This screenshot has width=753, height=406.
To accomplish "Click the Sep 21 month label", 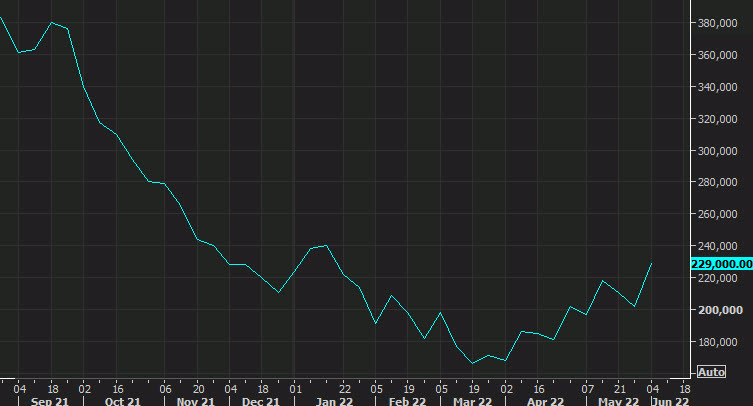I will click(x=50, y=401).
